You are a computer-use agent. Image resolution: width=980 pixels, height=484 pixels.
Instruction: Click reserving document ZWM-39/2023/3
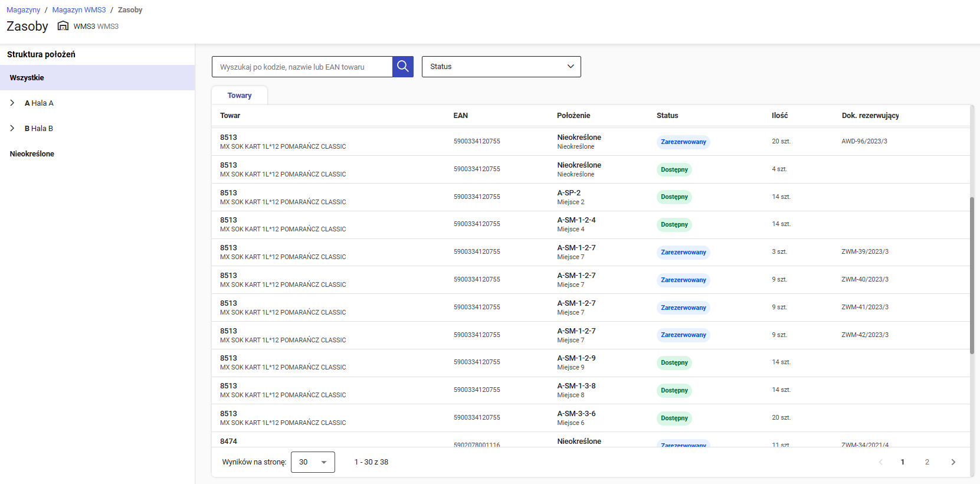pyautogui.click(x=864, y=252)
